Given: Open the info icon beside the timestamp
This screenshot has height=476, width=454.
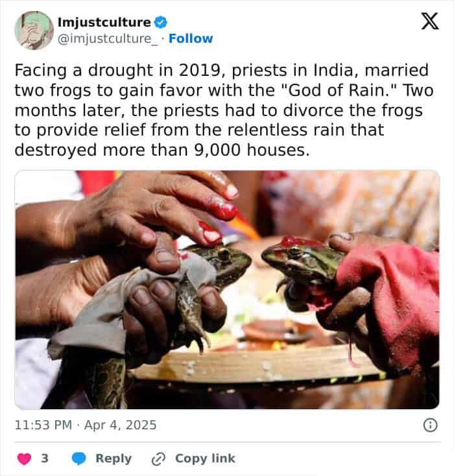Looking at the screenshot, I should coord(429,425).
